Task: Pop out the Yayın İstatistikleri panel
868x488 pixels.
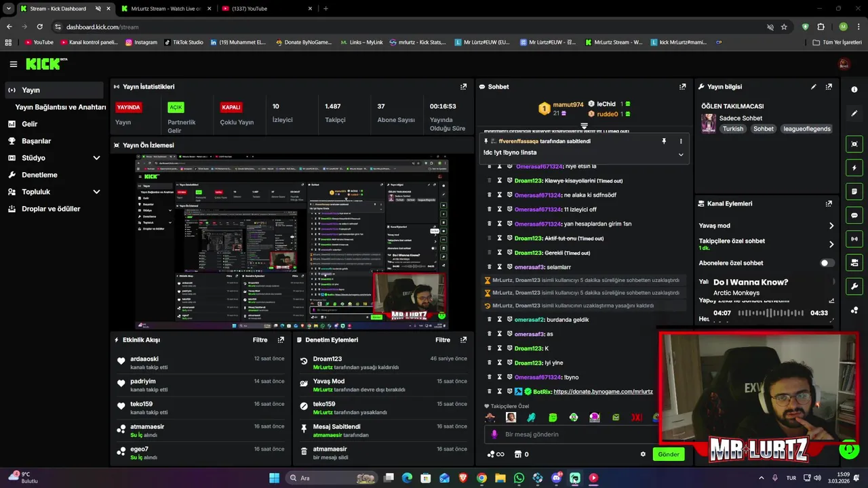Action: tap(463, 87)
